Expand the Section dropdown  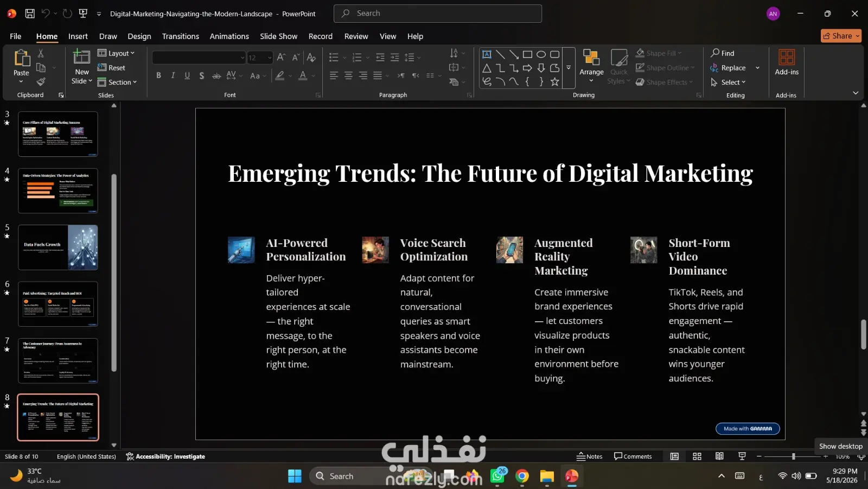point(117,82)
